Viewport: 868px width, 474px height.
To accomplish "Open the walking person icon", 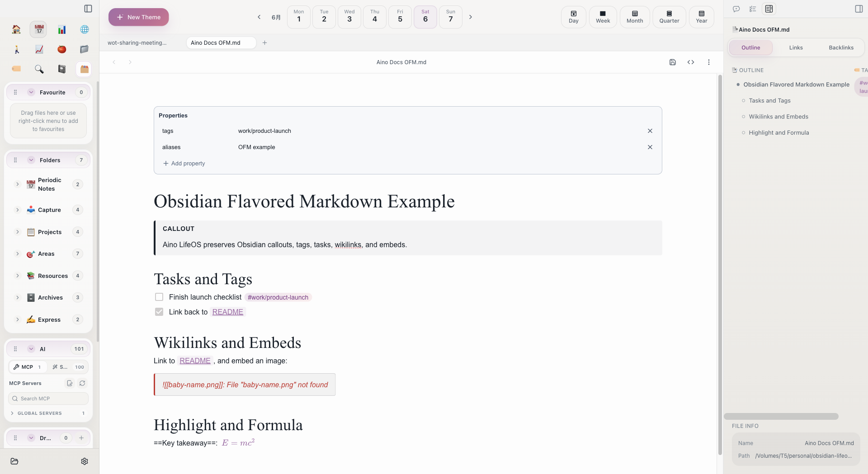I will (16, 49).
